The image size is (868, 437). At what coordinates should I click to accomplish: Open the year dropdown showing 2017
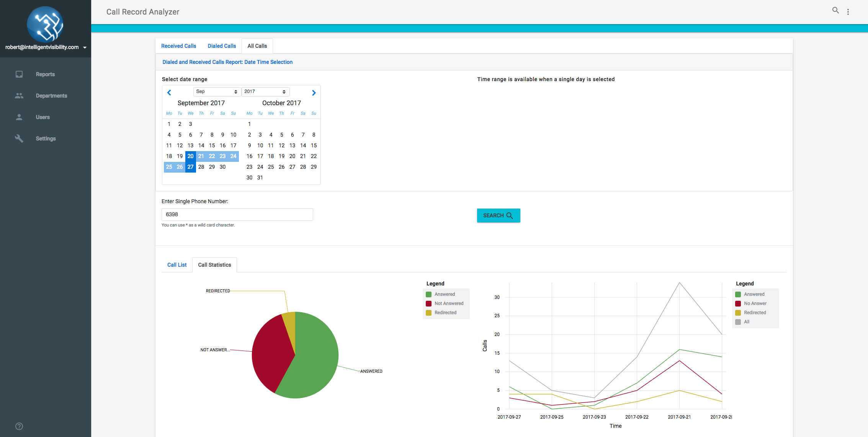point(265,91)
